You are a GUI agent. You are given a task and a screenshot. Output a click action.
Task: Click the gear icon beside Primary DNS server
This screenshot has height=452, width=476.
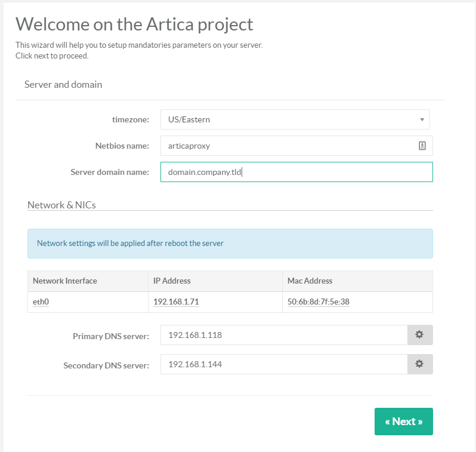tap(419, 334)
